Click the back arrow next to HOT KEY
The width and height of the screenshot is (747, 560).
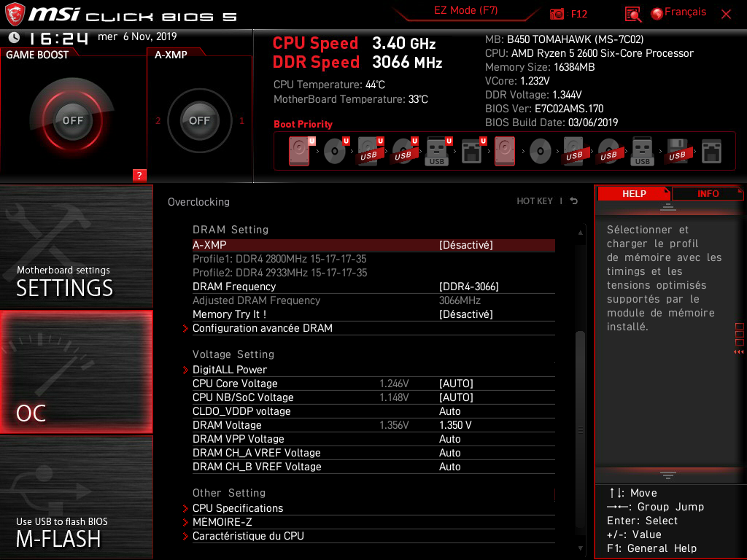coord(574,201)
